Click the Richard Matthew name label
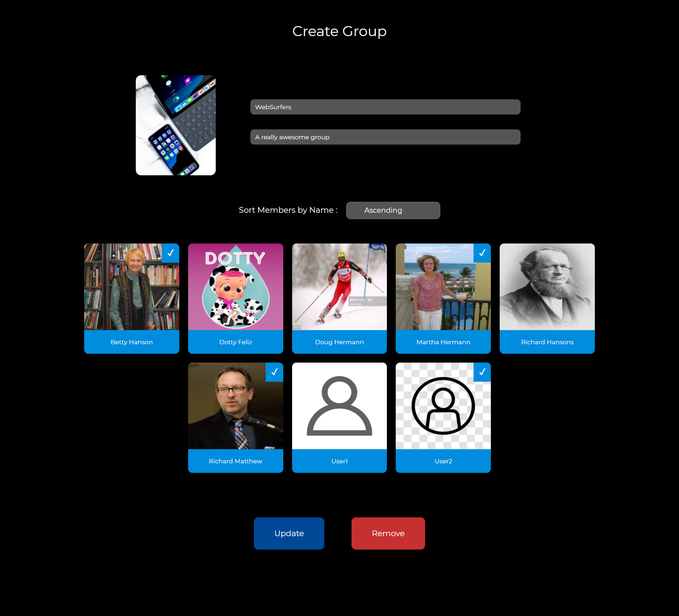This screenshot has width=679, height=616. (x=236, y=461)
